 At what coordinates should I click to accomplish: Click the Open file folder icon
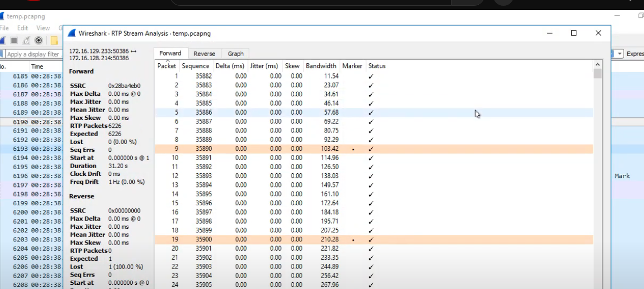[54, 41]
